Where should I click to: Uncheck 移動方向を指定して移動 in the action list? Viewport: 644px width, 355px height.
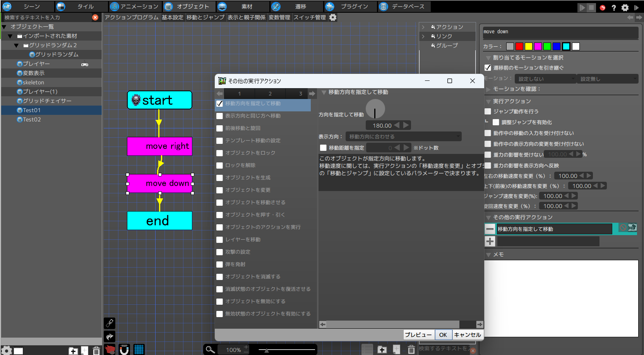click(x=219, y=104)
